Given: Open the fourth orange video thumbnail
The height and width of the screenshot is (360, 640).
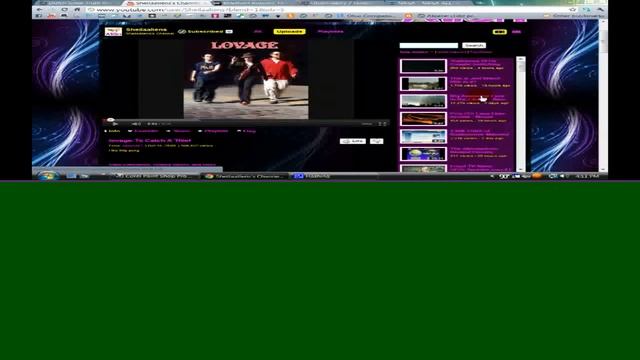Looking at the screenshot, I should [x=423, y=119].
